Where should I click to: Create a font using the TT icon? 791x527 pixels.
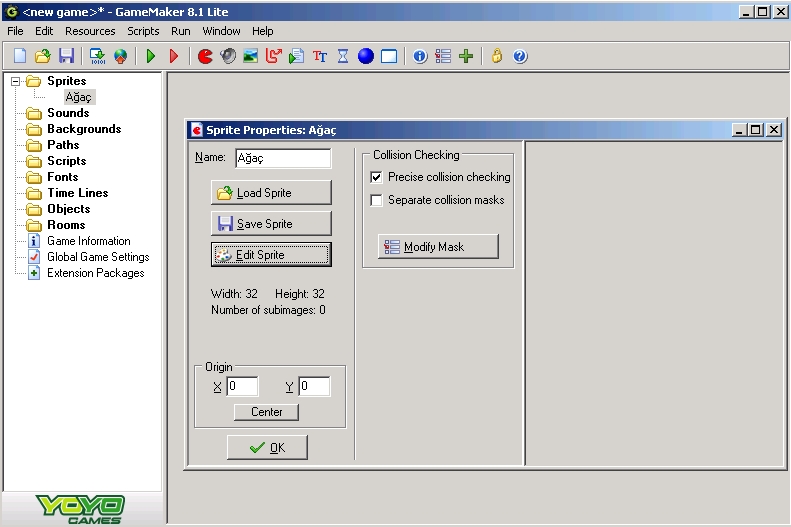[320, 56]
